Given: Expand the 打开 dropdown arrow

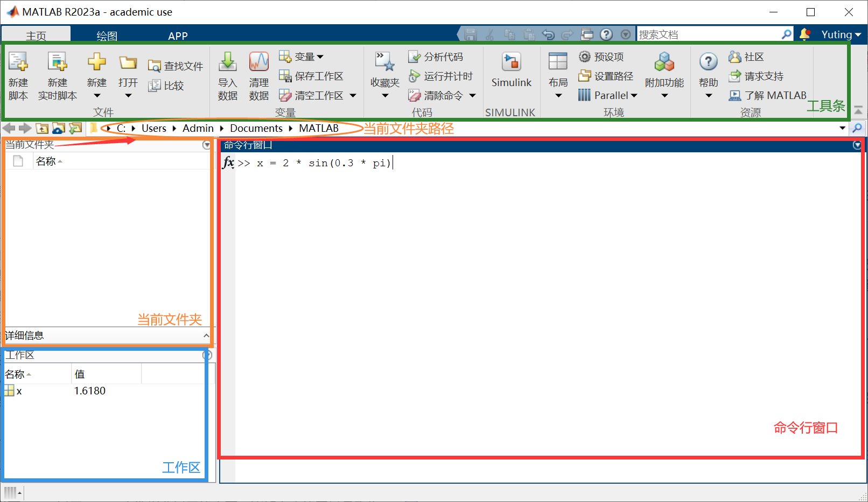Looking at the screenshot, I should [128, 96].
